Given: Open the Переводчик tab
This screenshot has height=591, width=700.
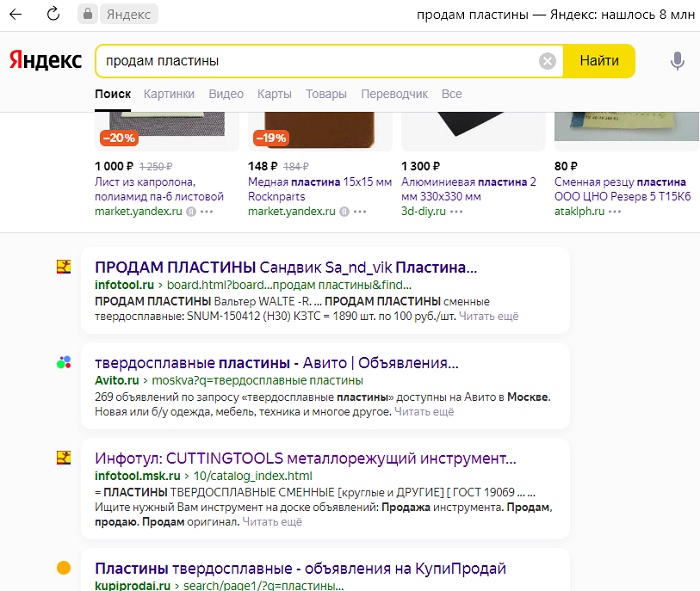Looking at the screenshot, I should pos(394,94).
